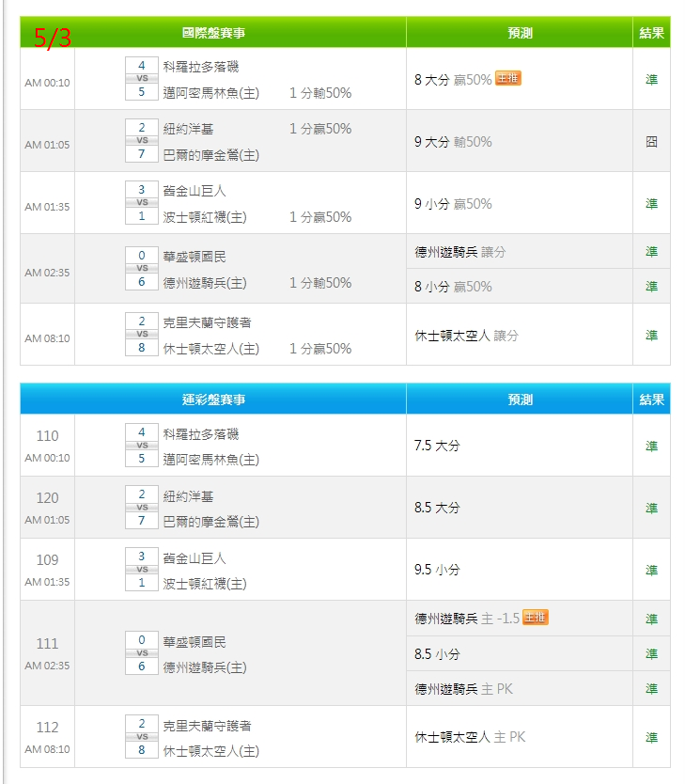Viewport: 685px width, 784px height.
Task: Click the orange 主推 badge beside 8 大分 贏50%
Action: pos(507,79)
